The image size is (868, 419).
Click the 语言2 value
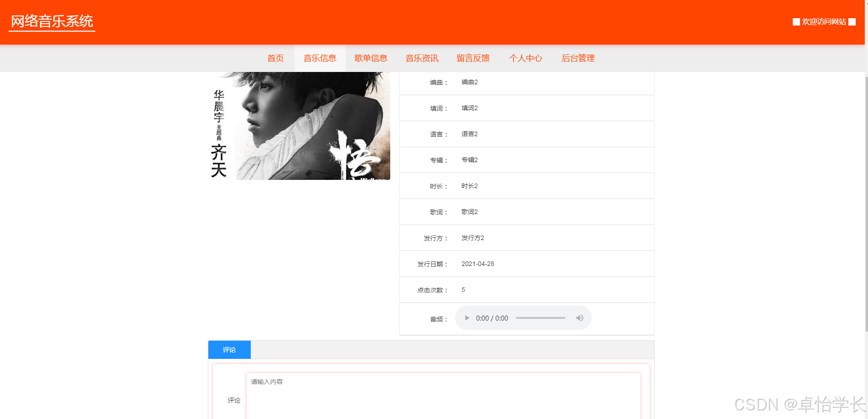[470, 134]
